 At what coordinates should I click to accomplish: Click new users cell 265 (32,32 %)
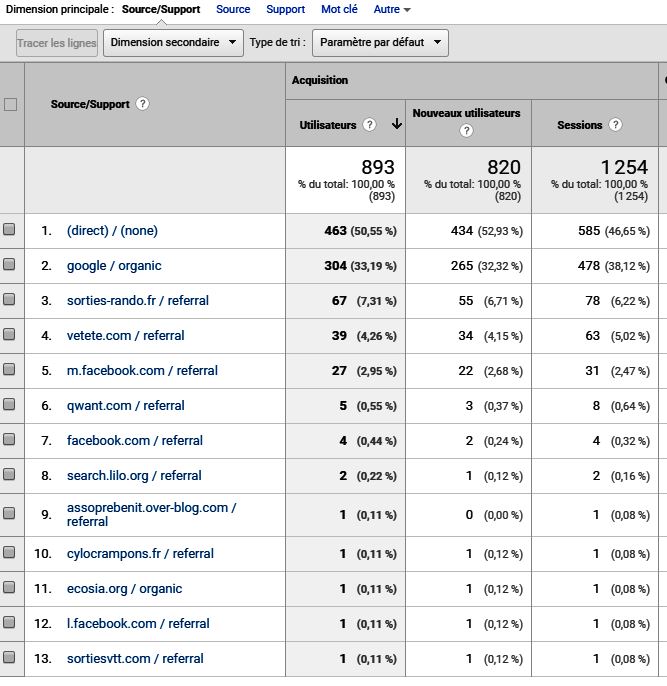[x=487, y=266]
